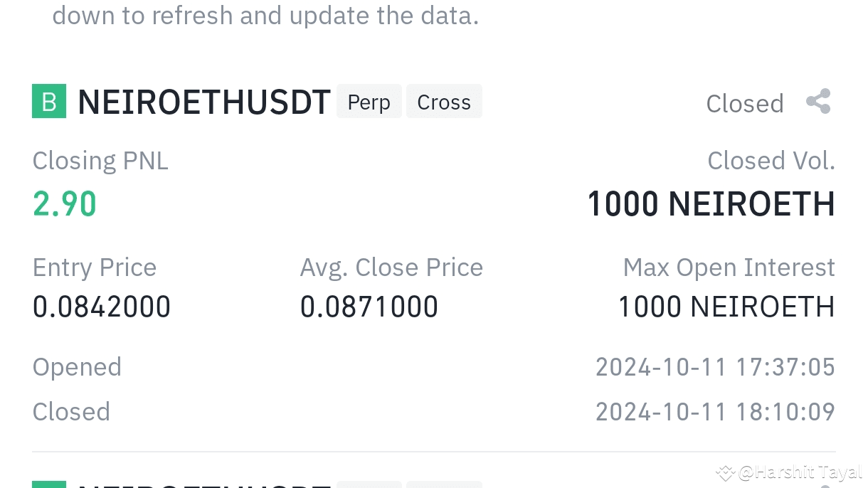The width and height of the screenshot is (868, 488).
Task: Toggle the Cross margin mode badge
Action: click(x=444, y=101)
